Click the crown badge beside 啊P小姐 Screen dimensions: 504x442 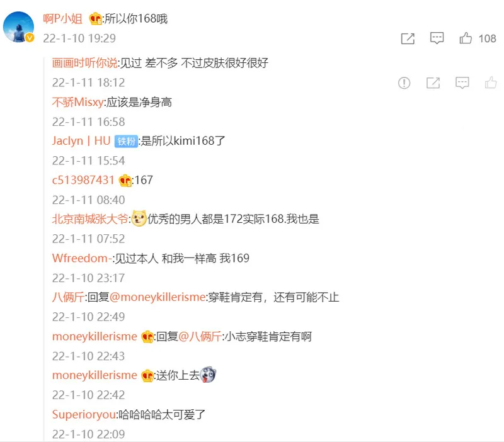coord(96,19)
